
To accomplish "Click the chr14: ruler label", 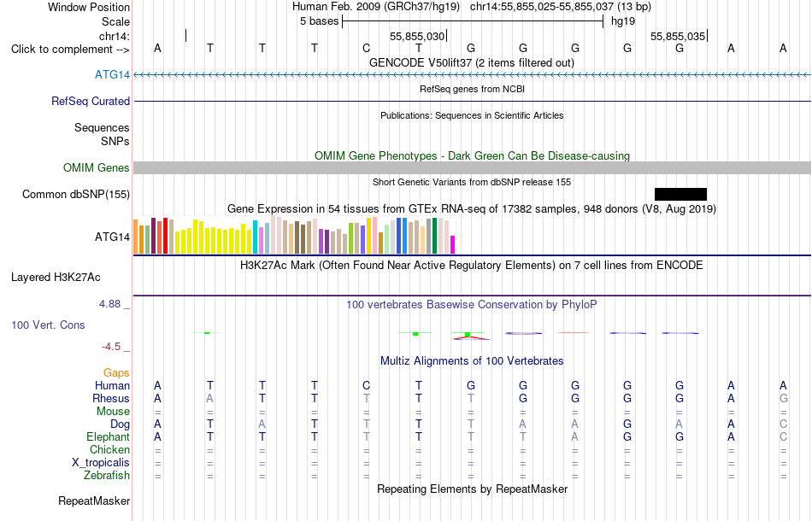I will coord(115,36).
